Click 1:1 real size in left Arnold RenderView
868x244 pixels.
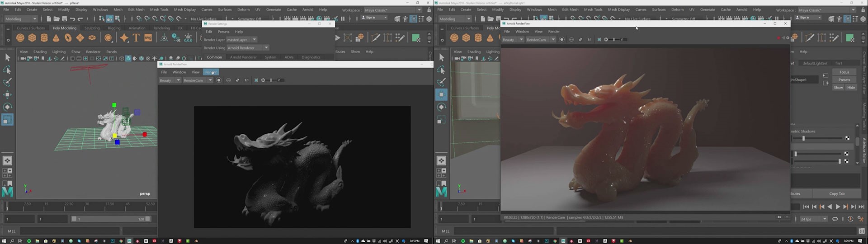click(246, 80)
